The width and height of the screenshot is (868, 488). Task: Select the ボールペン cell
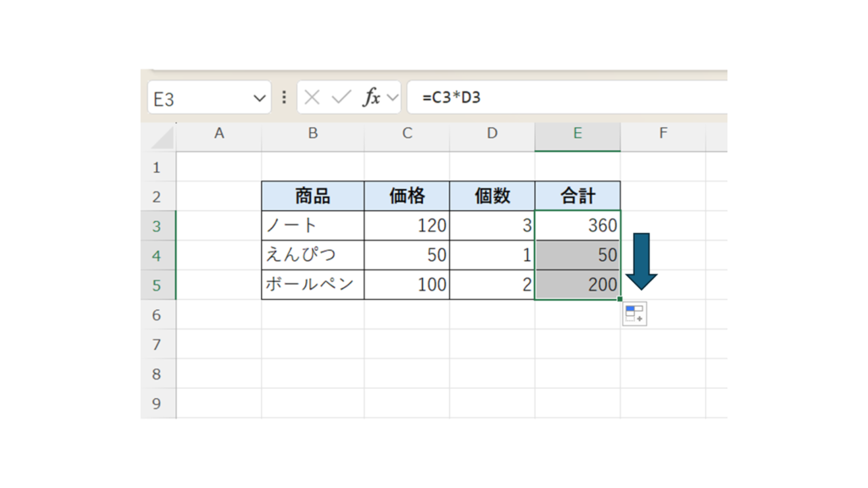(313, 286)
